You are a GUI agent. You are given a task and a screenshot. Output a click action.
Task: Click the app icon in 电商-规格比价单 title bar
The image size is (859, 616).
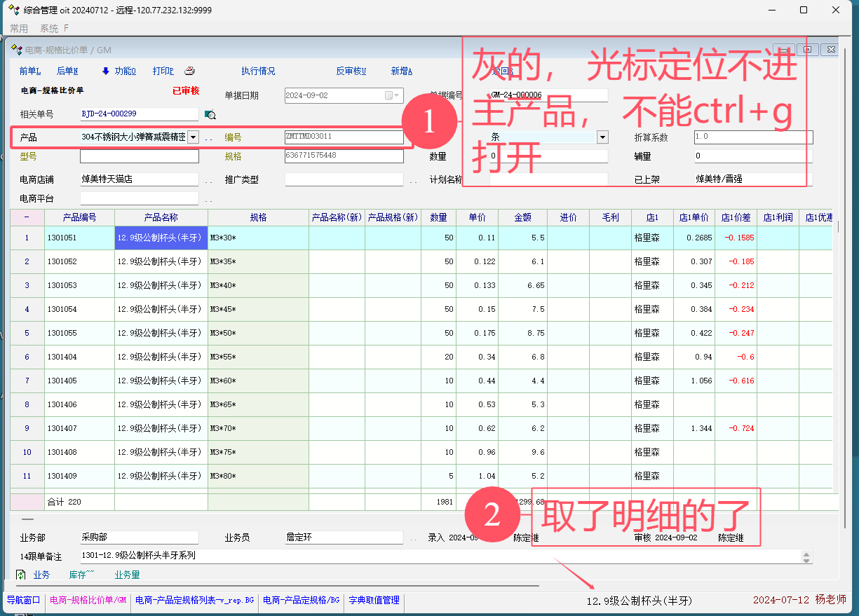click(17, 50)
